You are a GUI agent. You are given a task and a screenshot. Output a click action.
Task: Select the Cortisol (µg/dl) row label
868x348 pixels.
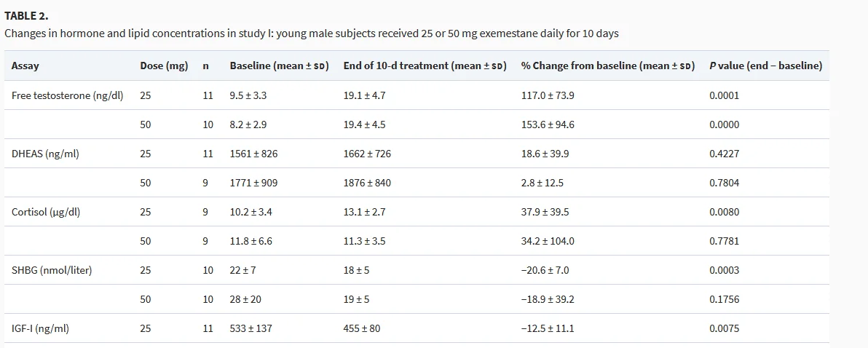pyautogui.click(x=46, y=212)
